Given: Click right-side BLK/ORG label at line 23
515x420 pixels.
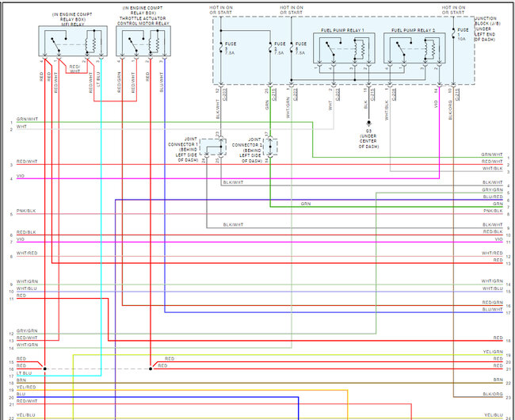Looking at the screenshot, I should 493,394.
